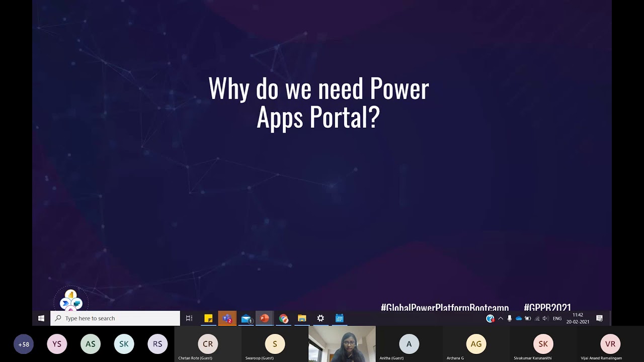The width and height of the screenshot is (644, 362).
Task: Select participant avatar RS
Action: (157, 344)
